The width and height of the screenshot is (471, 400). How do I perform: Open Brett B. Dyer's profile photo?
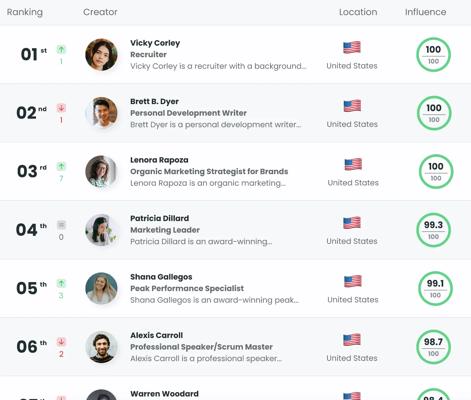[x=101, y=113]
